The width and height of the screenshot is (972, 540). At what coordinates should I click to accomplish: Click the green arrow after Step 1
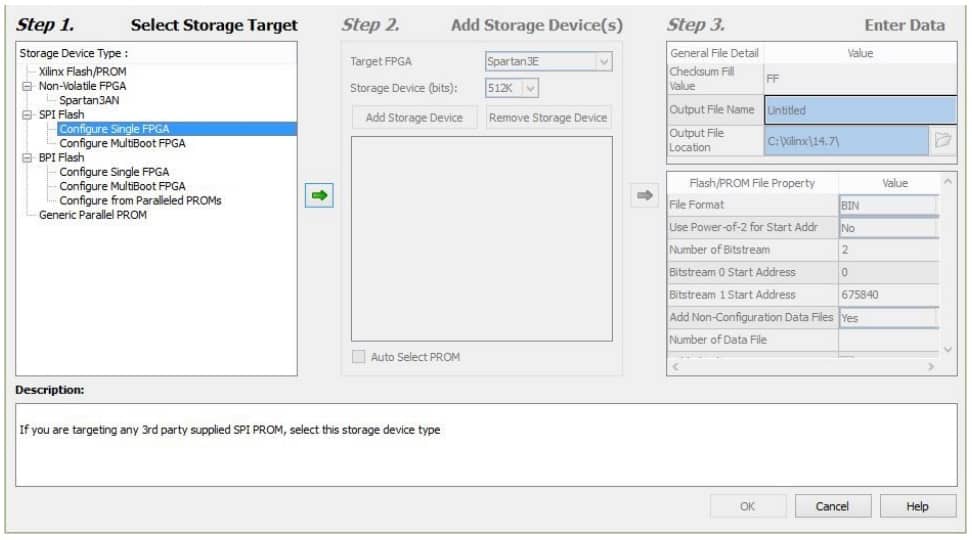pos(319,197)
